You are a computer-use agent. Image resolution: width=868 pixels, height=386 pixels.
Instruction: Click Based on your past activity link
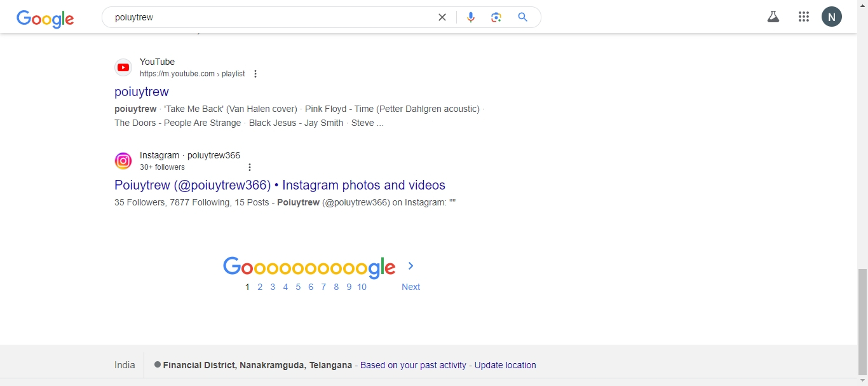(x=413, y=365)
